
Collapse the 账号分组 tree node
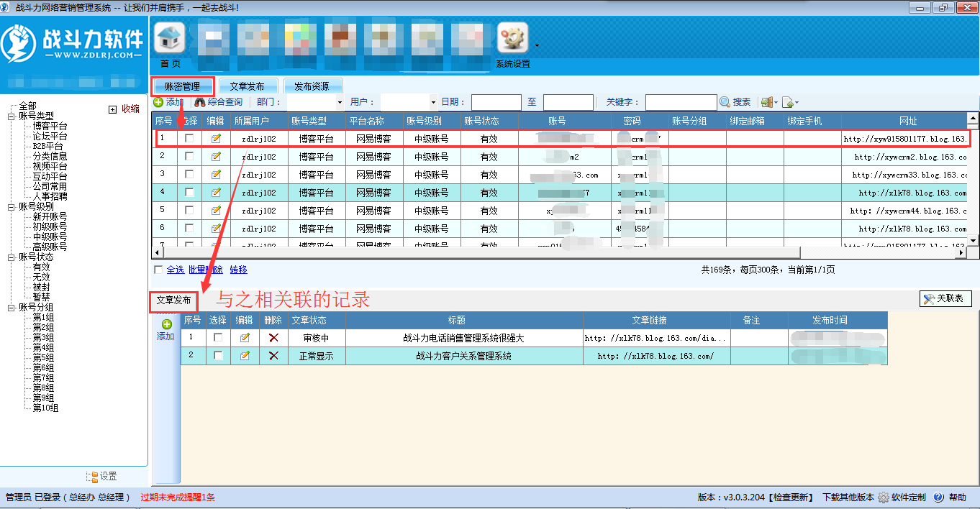pyautogui.click(x=12, y=307)
